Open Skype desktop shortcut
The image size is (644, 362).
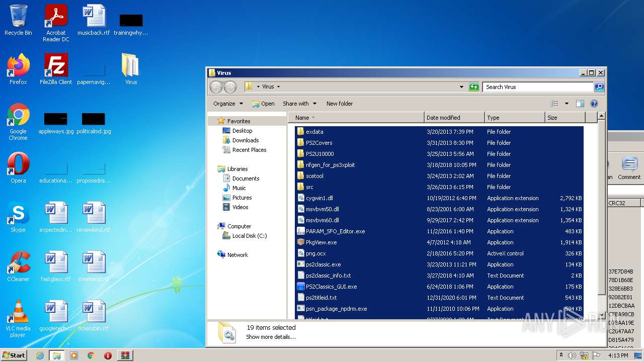(18, 217)
